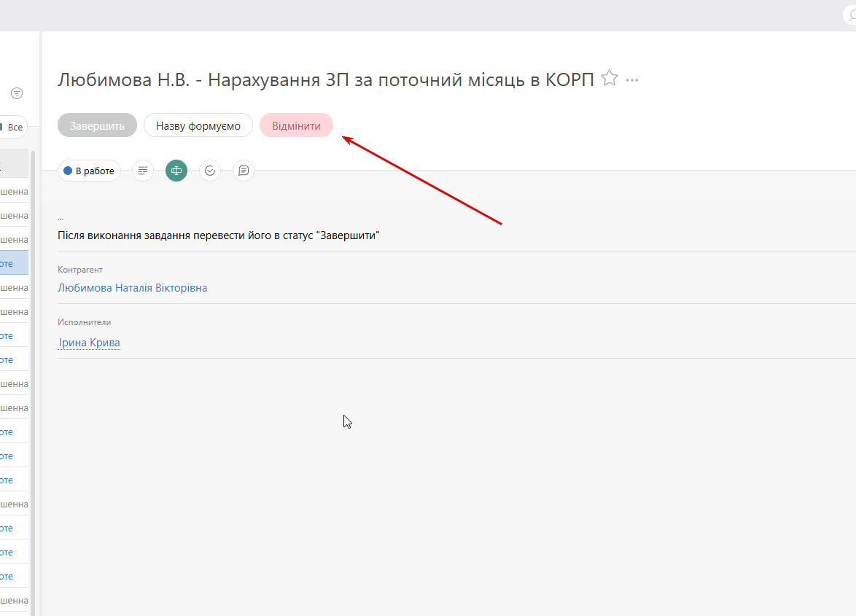Click the filter icon in left sidebar

pyautogui.click(x=17, y=93)
